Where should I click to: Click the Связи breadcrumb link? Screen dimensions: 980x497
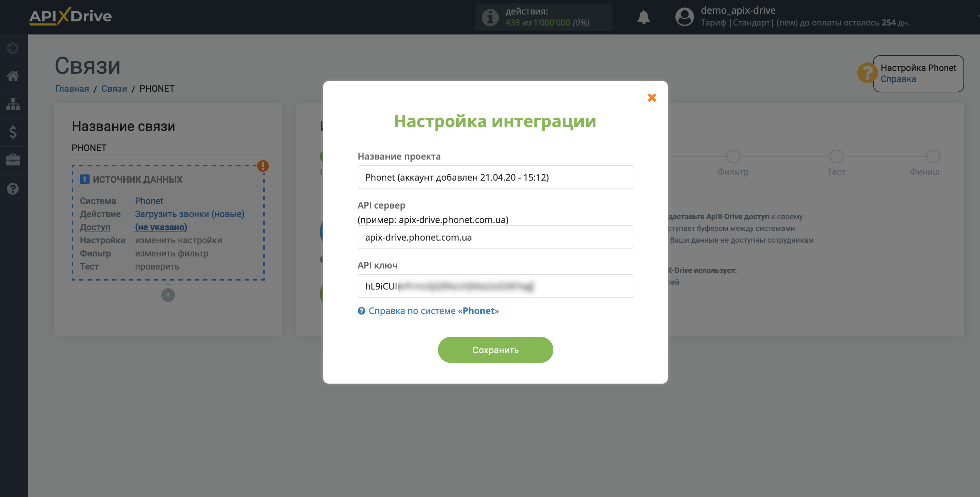click(x=114, y=89)
